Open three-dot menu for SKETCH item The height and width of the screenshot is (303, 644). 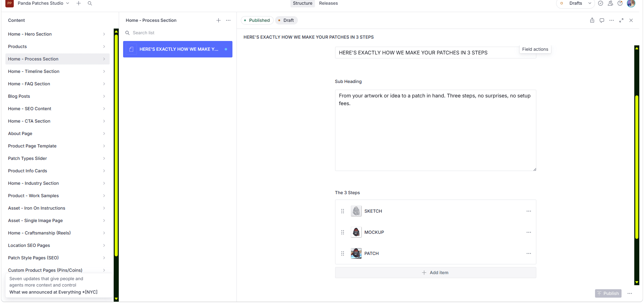pos(529,211)
